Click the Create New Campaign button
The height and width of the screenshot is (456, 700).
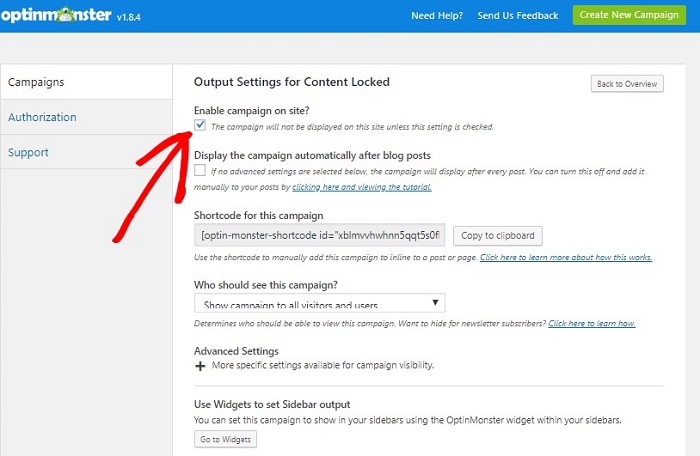coord(629,15)
